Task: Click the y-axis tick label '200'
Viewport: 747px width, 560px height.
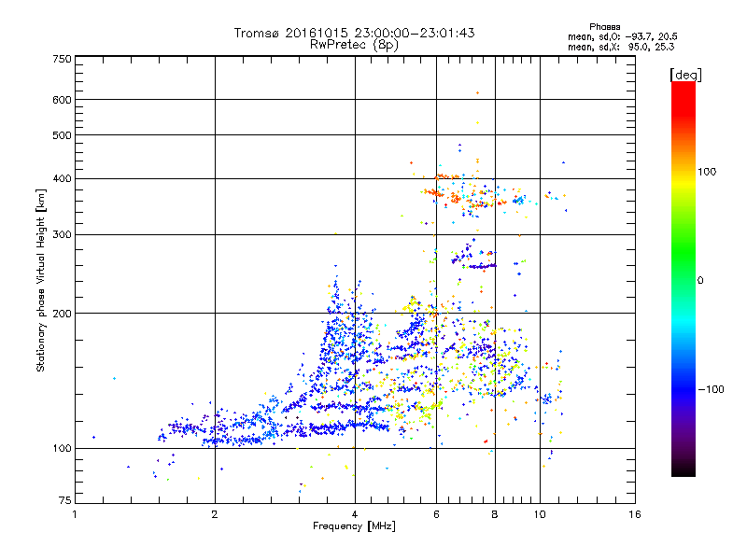Action: pos(62,314)
